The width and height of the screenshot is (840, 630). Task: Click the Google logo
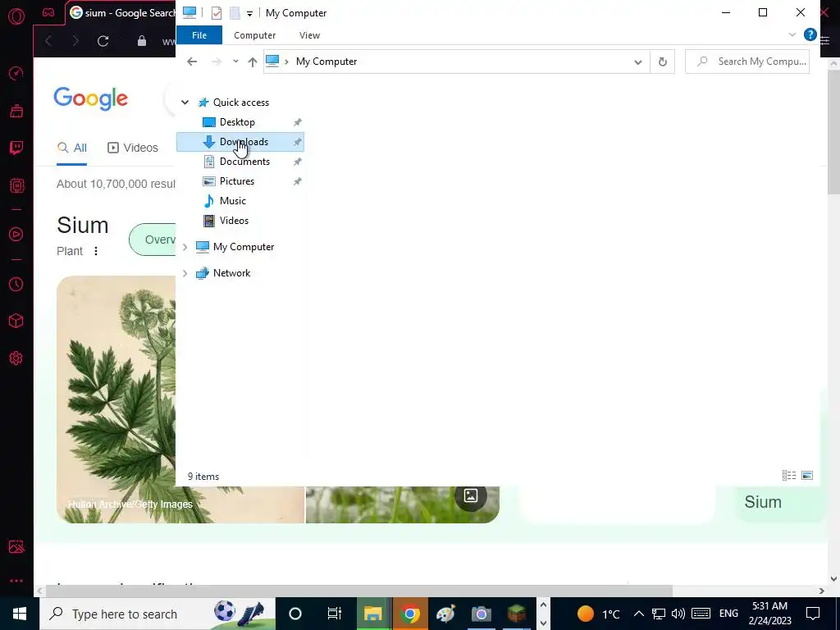click(90, 98)
